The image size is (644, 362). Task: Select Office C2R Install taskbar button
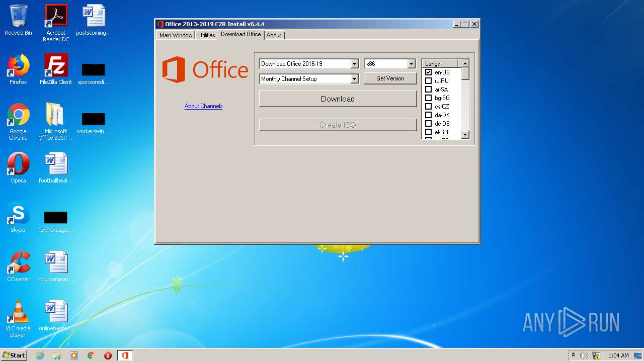click(125, 355)
